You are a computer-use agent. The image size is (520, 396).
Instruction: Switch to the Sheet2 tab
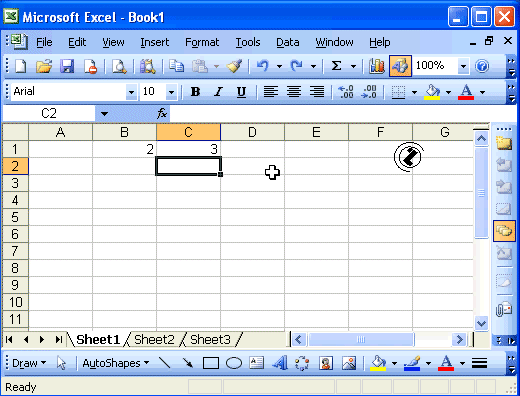(x=154, y=340)
